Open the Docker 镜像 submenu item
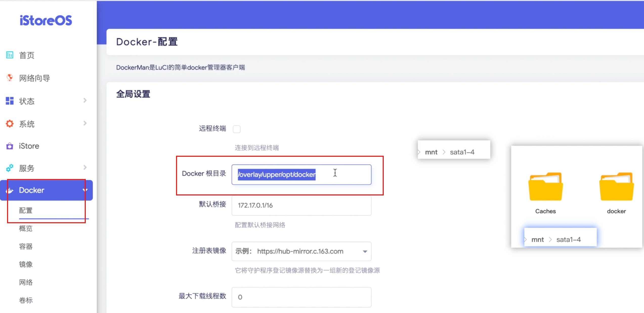 point(26,264)
